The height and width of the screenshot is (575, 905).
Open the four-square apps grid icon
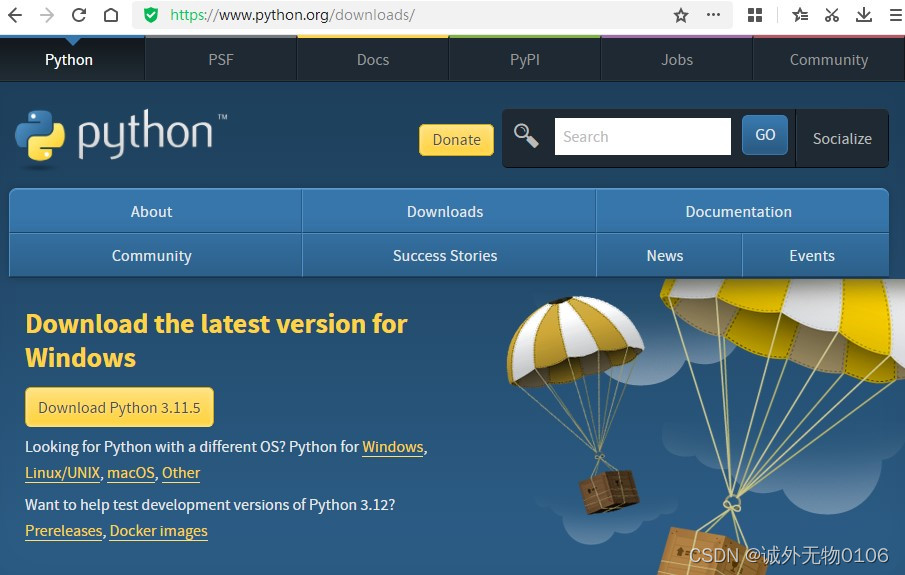point(755,15)
